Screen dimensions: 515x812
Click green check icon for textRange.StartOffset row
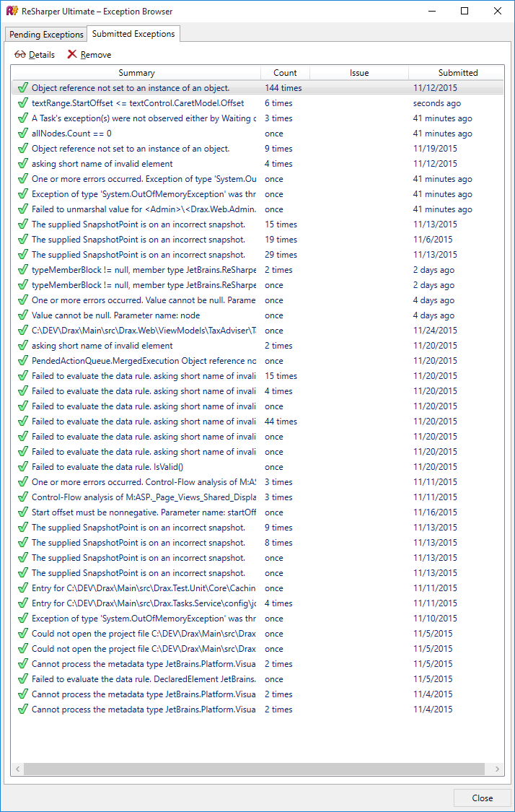click(23, 103)
